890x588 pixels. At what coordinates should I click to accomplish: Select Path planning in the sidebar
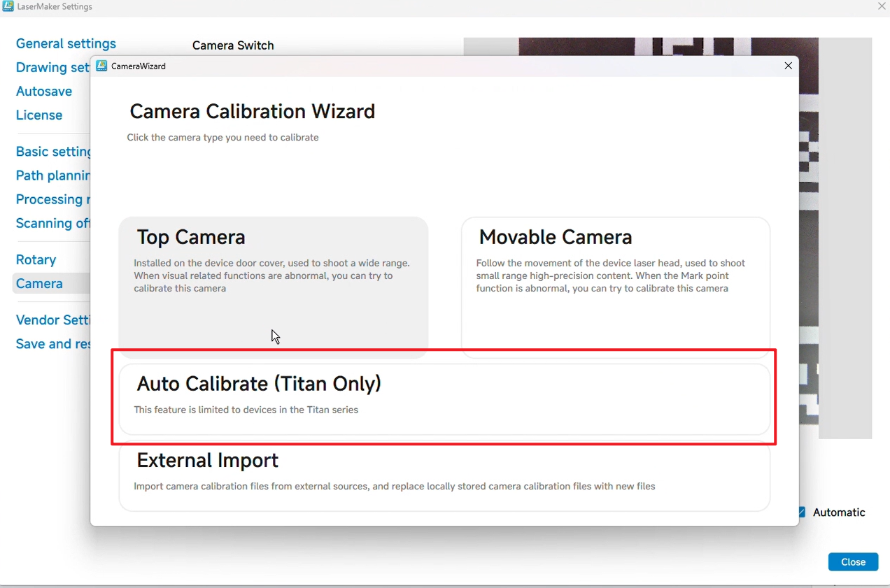(52, 175)
